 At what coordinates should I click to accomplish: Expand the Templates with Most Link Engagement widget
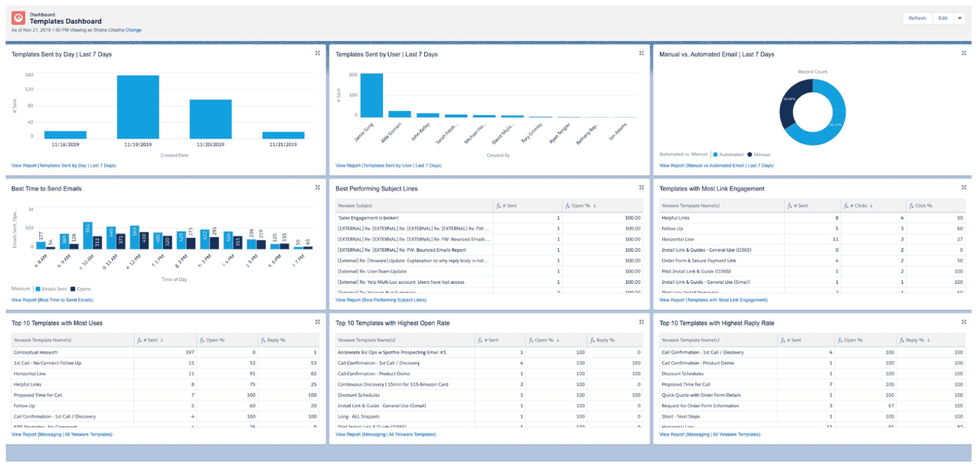click(x=964, y=187)
